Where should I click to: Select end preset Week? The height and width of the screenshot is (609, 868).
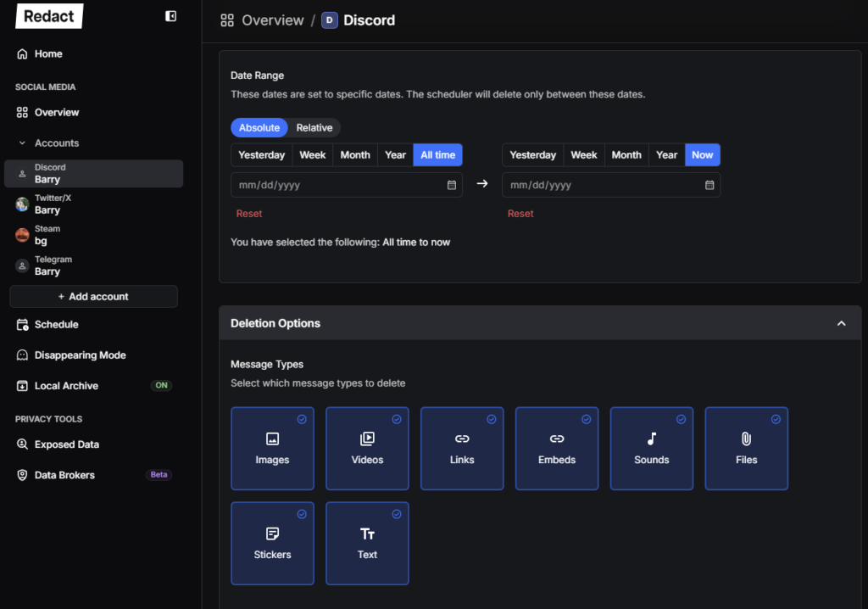(x=584, y=155)
